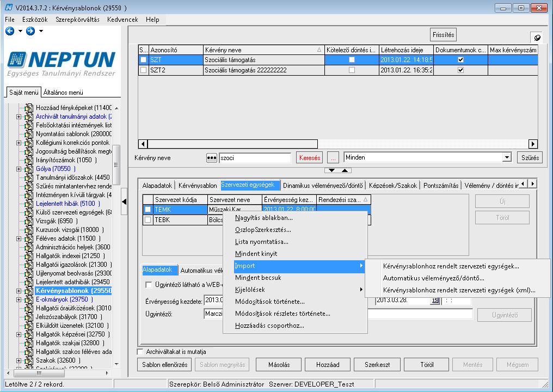This screenshot has height=392, width=553.
Task: Open the Forward arrow history dropdown
Action: [41, 31]
